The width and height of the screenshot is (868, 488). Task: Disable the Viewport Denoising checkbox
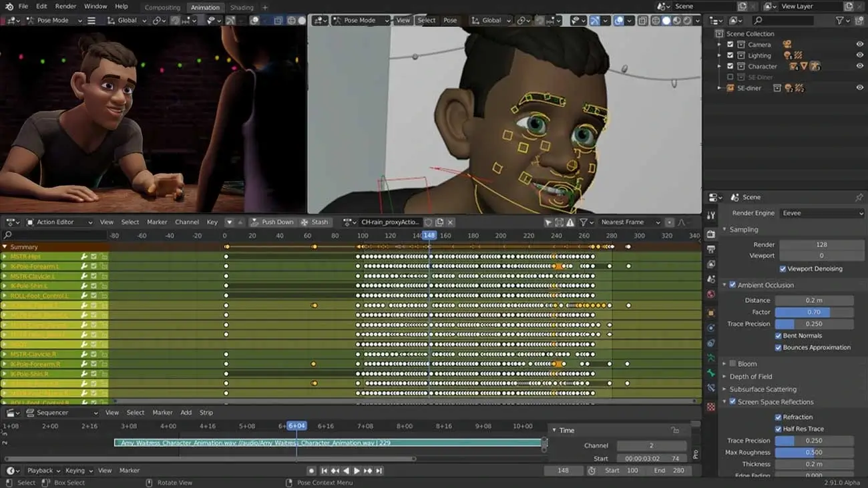[783, 268]
